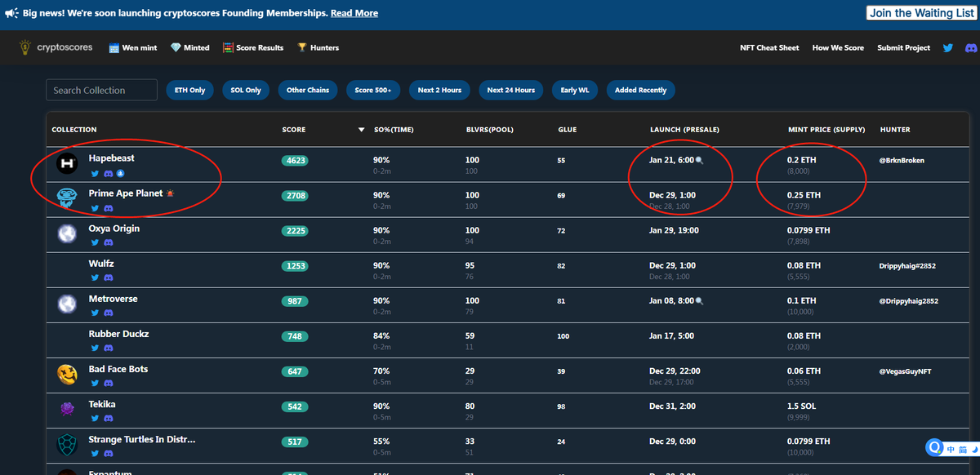Open Oxya Origin's Twitter icon
Viewport: 980px width, 475px height.
(95, 243)
